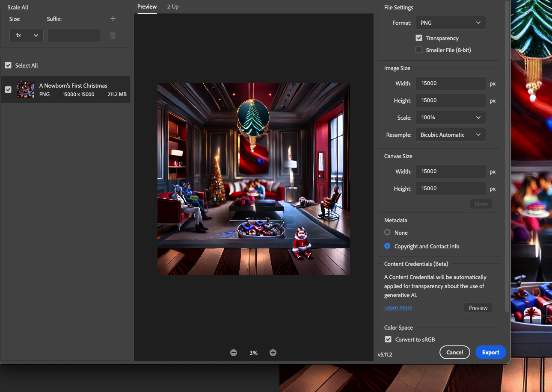The height and width of the screenshot is (392, 552).
Task: Open the Format PNG dropdown
Action: click(x=450, y=23)
